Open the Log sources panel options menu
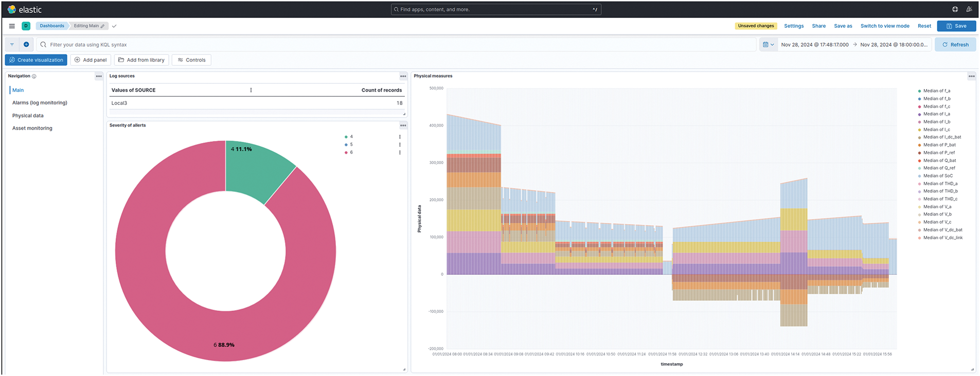Viewport: 980px width, 376px height. click(x=403, y=76)
